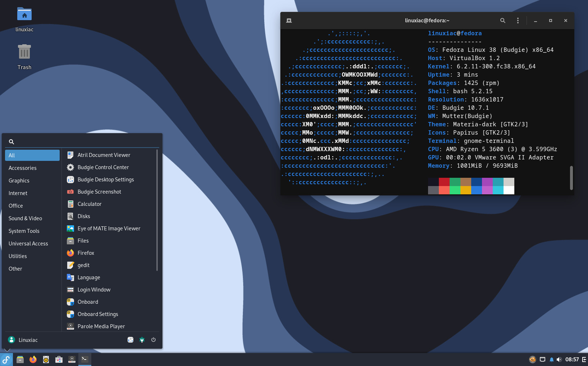Click the Fedora menu launcher icon
This screenshot has height=366, width=588.
point(6,359)
